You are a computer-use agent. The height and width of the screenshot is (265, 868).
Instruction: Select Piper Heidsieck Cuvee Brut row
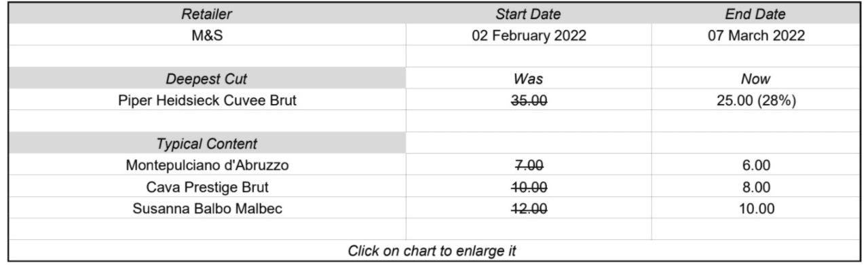[x=434, y=101]
